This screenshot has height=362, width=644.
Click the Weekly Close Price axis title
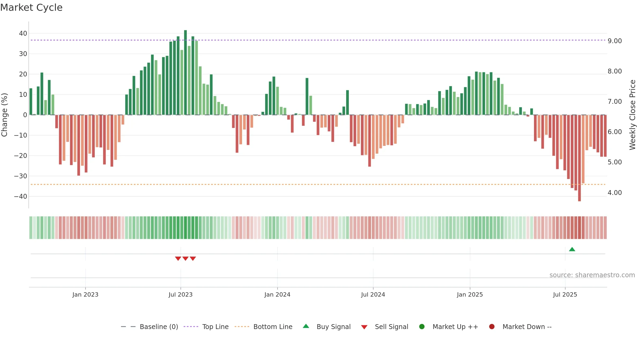coord(632,115)
